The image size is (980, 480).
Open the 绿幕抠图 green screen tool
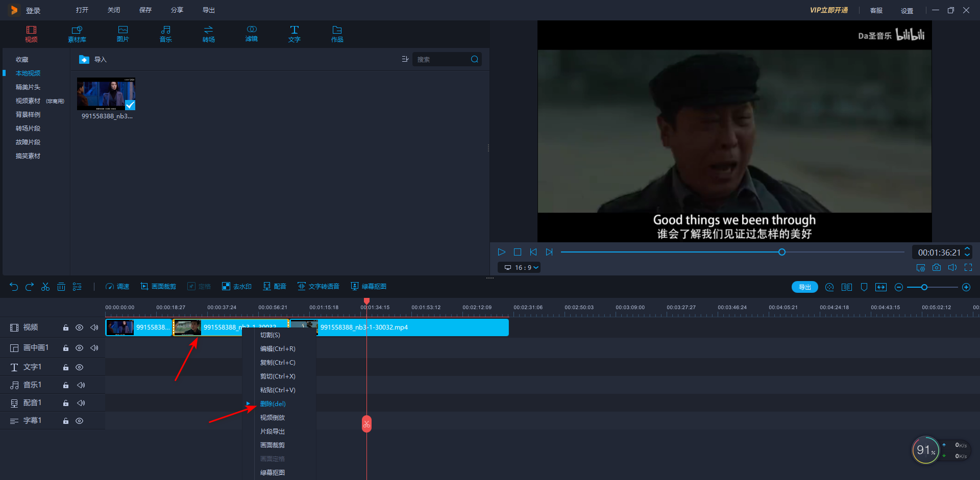click(369, 287)
